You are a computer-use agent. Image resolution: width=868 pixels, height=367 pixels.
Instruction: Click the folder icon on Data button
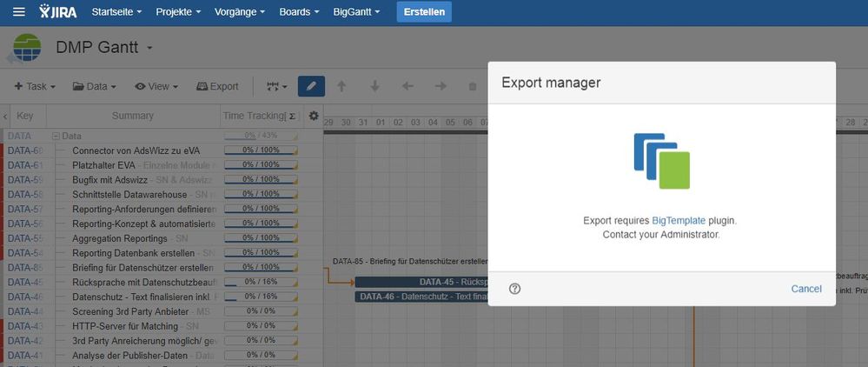pos(78,86)
